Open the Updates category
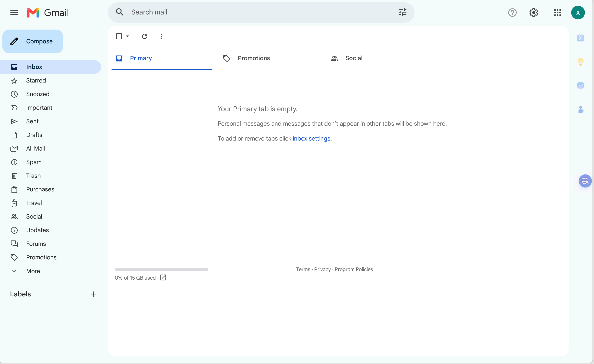This screenshot has height=364, width=594. [x=51, y=230]
